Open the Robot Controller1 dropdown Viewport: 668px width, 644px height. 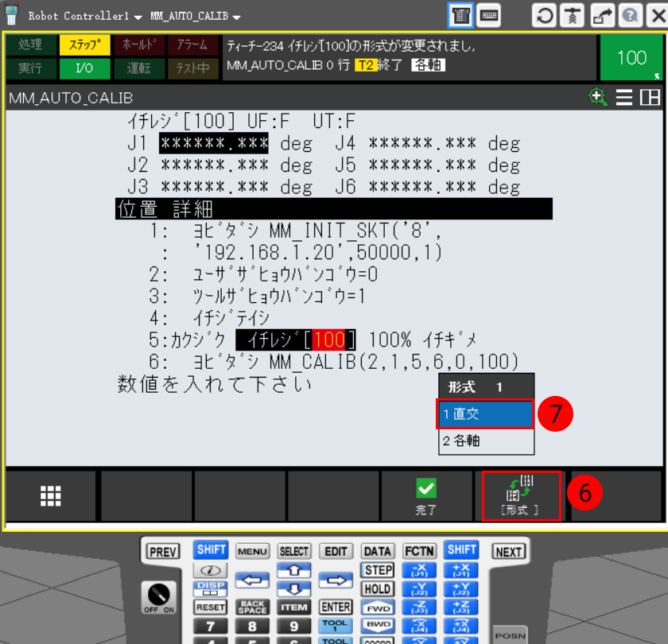coord(85,16)
